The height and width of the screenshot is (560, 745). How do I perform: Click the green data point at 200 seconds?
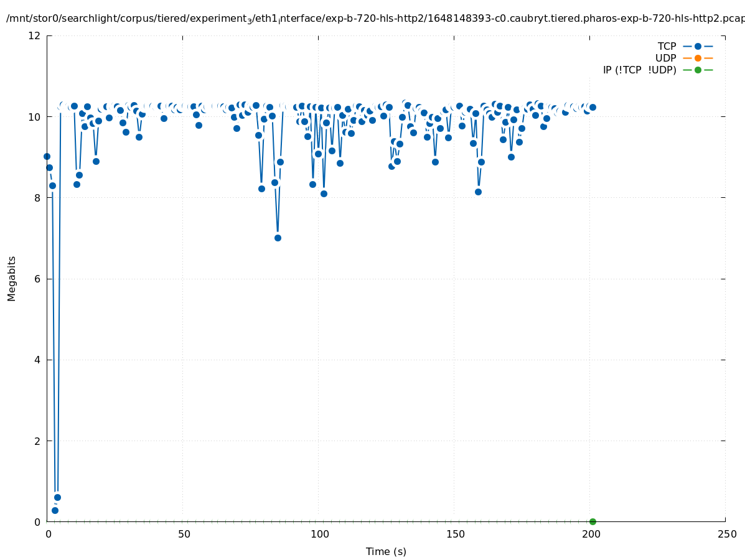click(593, 521)
